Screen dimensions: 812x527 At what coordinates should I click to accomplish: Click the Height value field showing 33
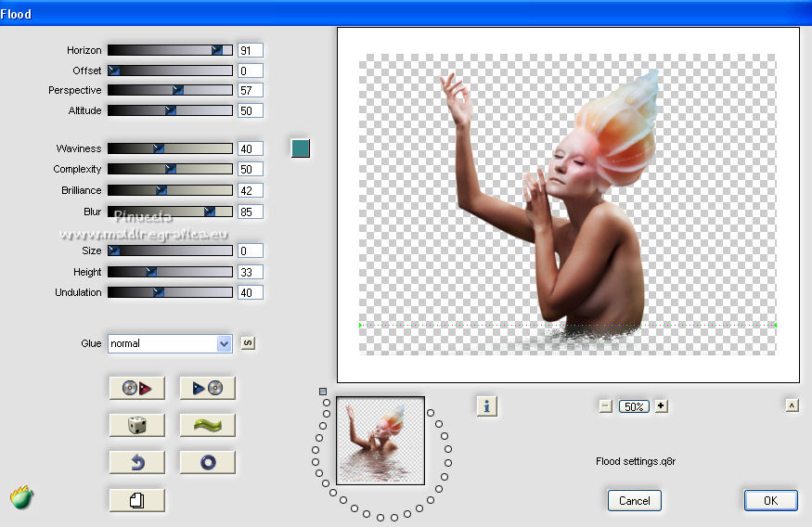click(251, 272)
